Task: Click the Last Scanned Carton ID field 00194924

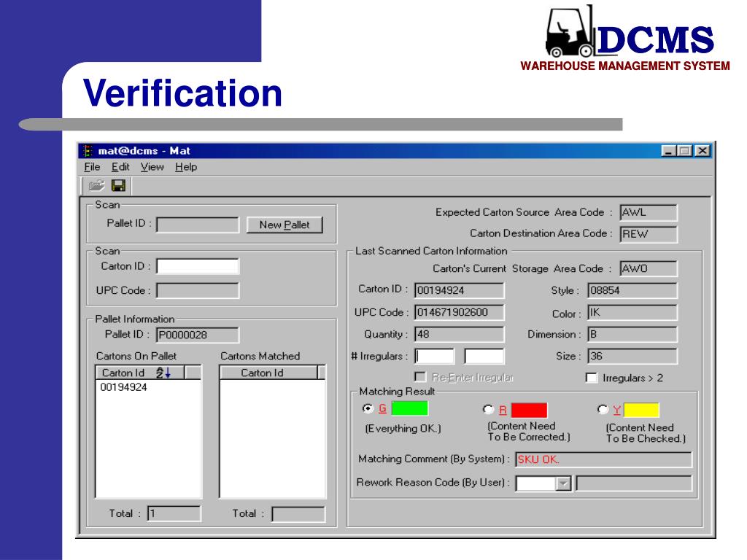Action: (x=460, y=290)
